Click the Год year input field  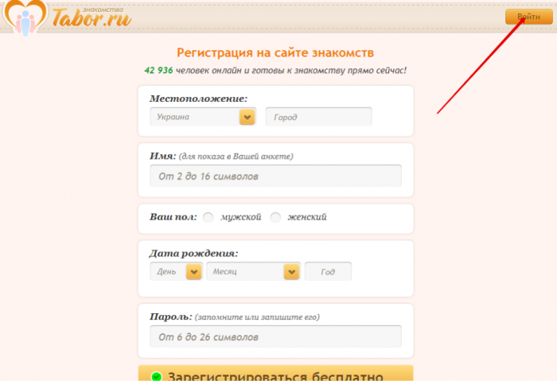click(x=328, y=272)
